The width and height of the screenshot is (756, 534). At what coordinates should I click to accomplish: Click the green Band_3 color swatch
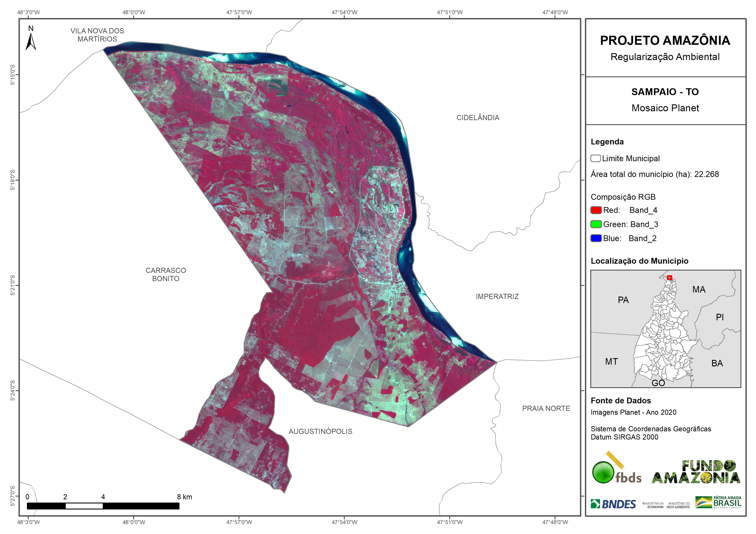coord(596,224)
